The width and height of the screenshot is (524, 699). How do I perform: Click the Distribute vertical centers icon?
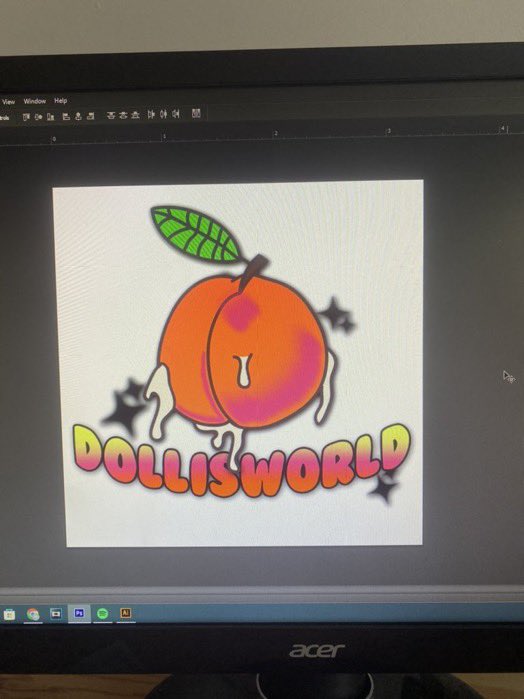123,115
